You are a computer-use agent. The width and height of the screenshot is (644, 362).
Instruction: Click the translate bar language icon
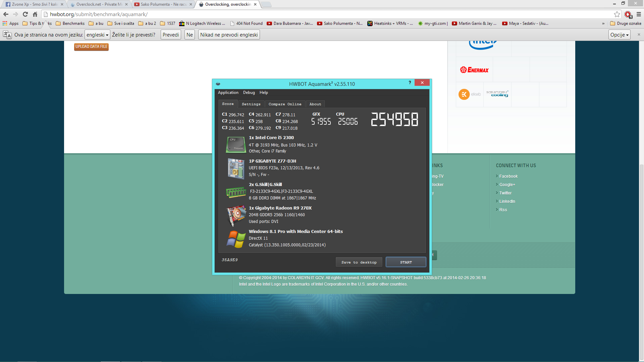(x=7, y=35)
